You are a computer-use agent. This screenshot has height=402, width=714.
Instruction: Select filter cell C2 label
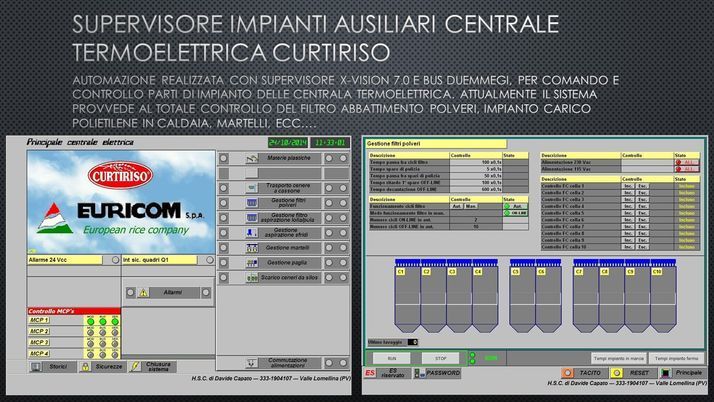[x=426, y=271]
